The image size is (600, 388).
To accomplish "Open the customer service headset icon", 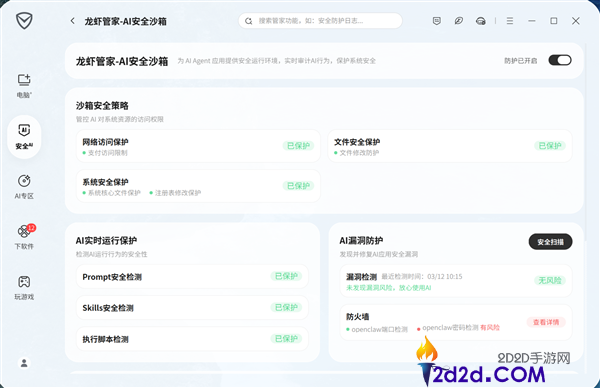I will 481,21.
